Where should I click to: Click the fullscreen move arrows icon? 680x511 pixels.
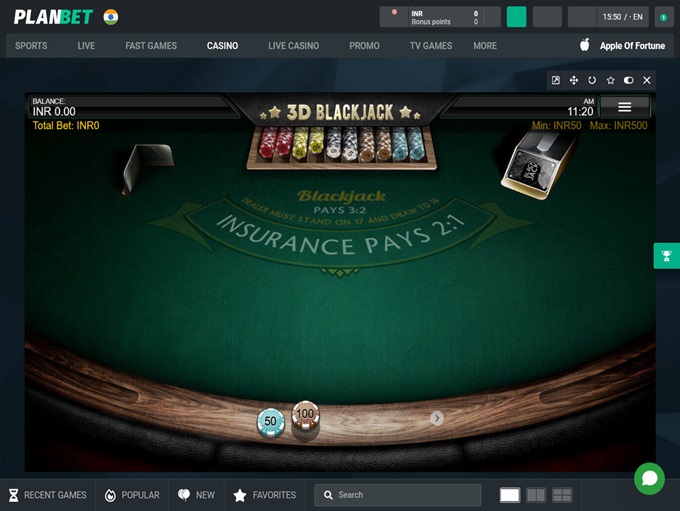tap(574, 80)
